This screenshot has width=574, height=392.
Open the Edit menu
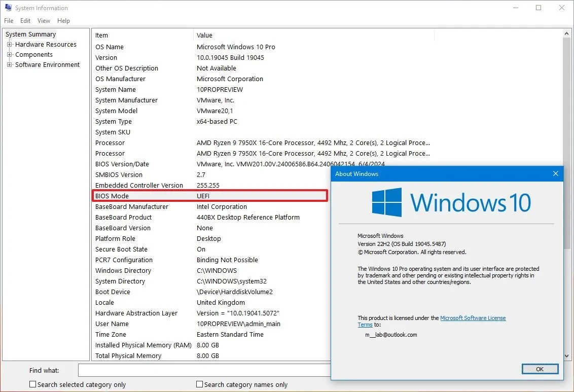[25, 20]
